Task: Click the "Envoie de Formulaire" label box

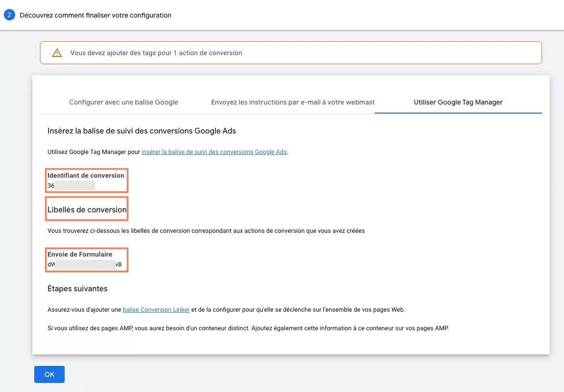Action: click(x=87, y=259)
